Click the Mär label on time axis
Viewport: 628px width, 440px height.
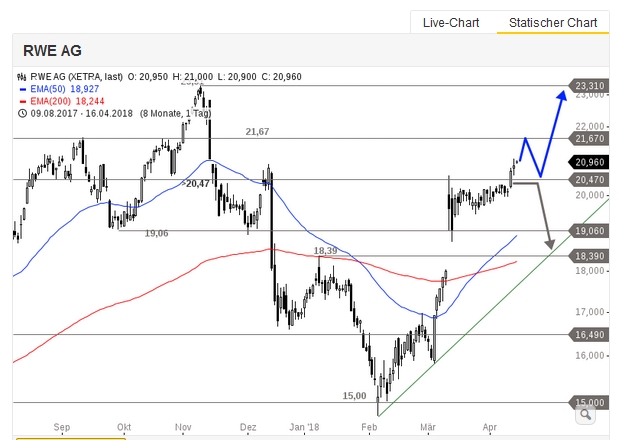(x=428, y=427)
